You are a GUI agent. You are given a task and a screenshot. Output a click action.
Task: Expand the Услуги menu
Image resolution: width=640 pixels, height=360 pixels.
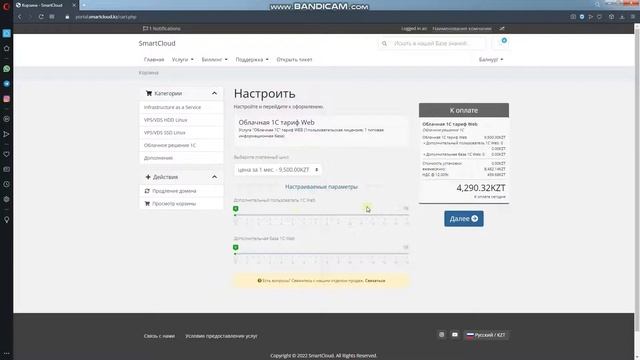(182, 60)
